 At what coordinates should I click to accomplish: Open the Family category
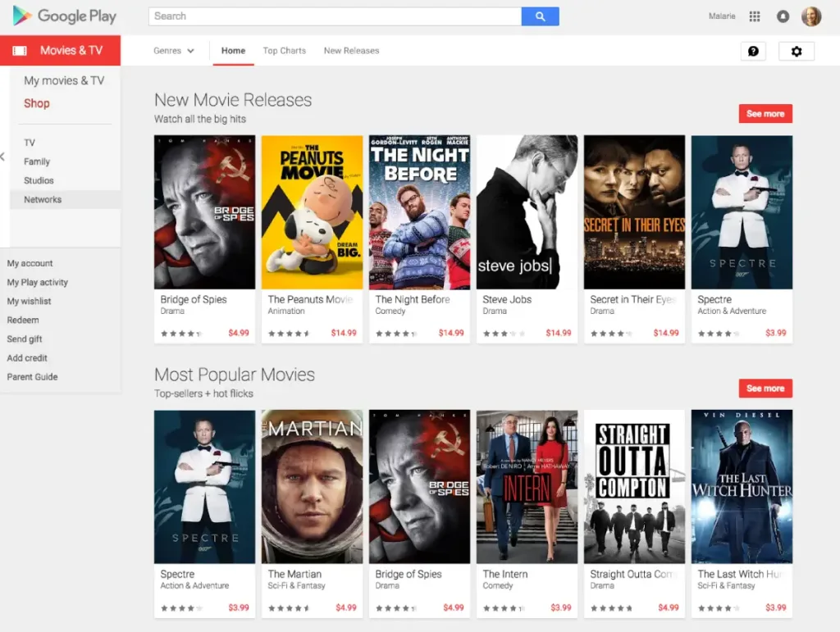[x=36, y=161]
